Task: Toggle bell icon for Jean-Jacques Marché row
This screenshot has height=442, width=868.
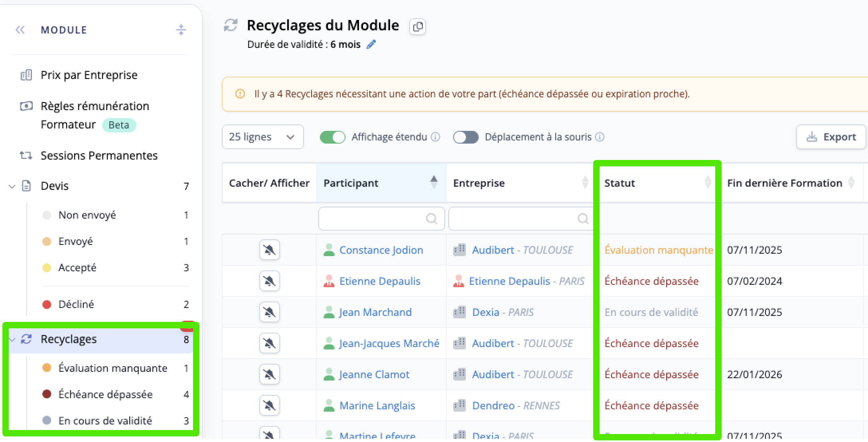Action: click(x=270, y=343)
